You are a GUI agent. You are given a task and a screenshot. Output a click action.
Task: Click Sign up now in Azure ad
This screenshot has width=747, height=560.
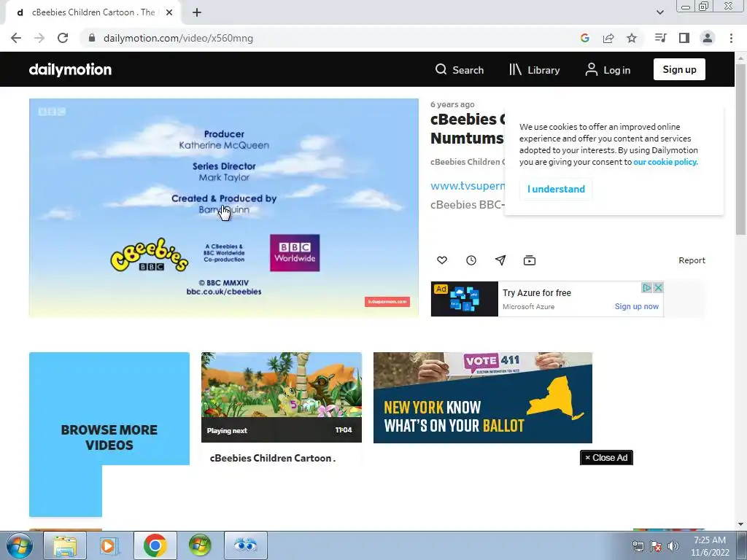click(x=636, y=306)
